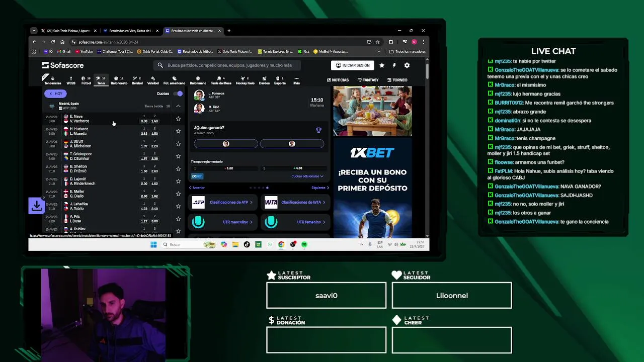Open Clasificaciones de WTA
Viewport: 644px width, 362px height.
click(295, 202)
